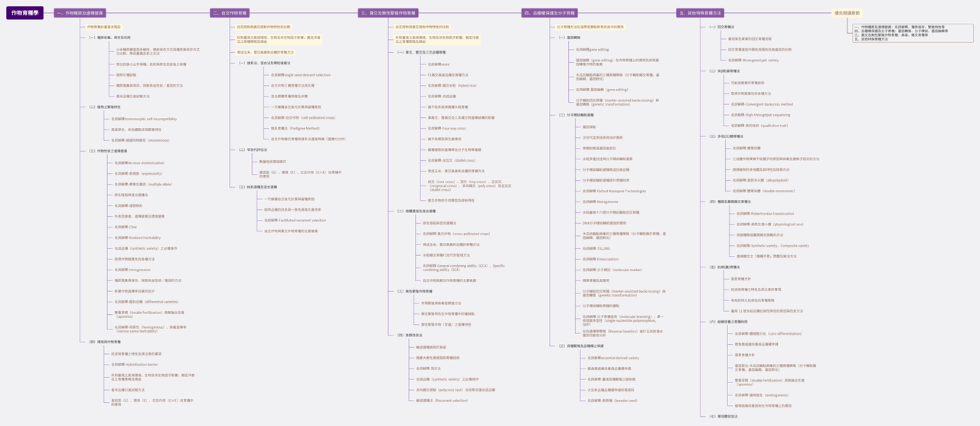Click the yellow 優先閱讀章節 node
This screenshot has width=980, height=426.
coord(847,13)
